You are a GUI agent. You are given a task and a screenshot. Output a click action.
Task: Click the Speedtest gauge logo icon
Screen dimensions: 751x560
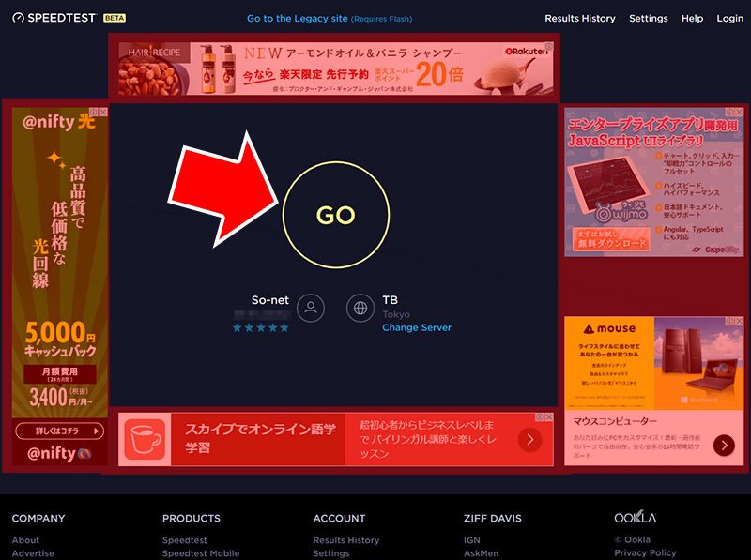click(x=18, y=18)
